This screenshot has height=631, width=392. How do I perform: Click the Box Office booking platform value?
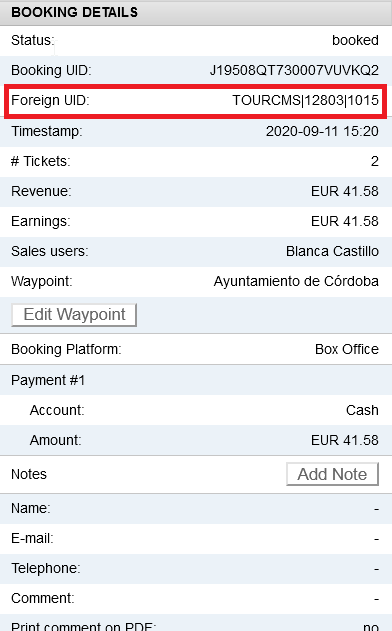pyautogui.click(x=347, y=349)
